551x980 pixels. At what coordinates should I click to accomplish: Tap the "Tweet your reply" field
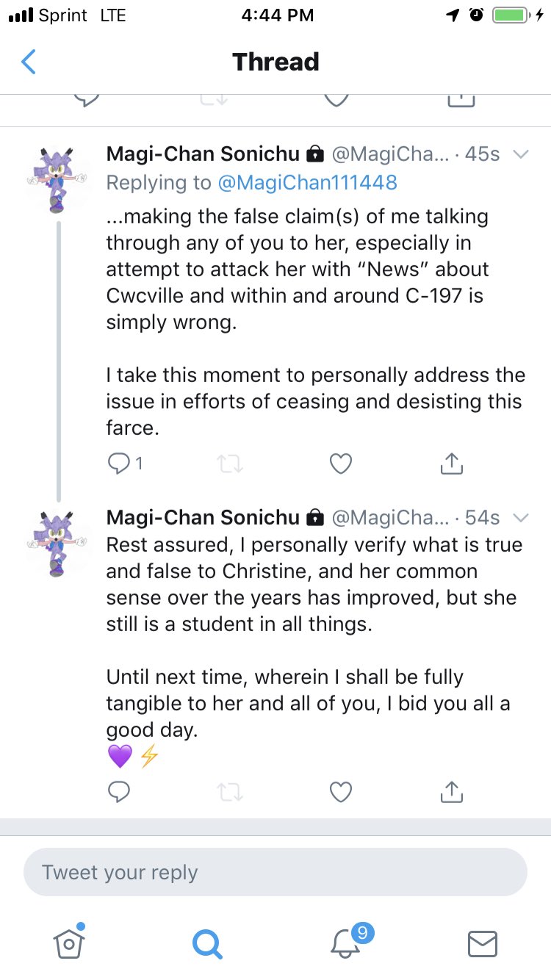275,873
